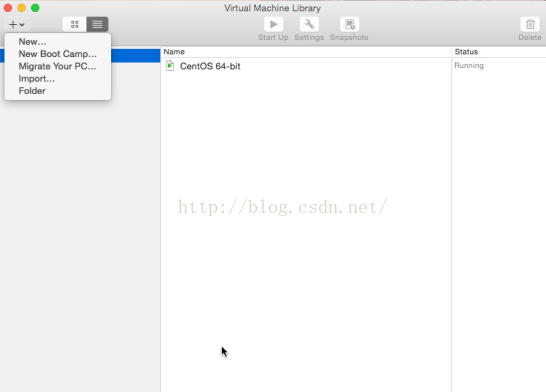Switch to list view
Screen dimensions: 546x392
[x=98, y=24]
